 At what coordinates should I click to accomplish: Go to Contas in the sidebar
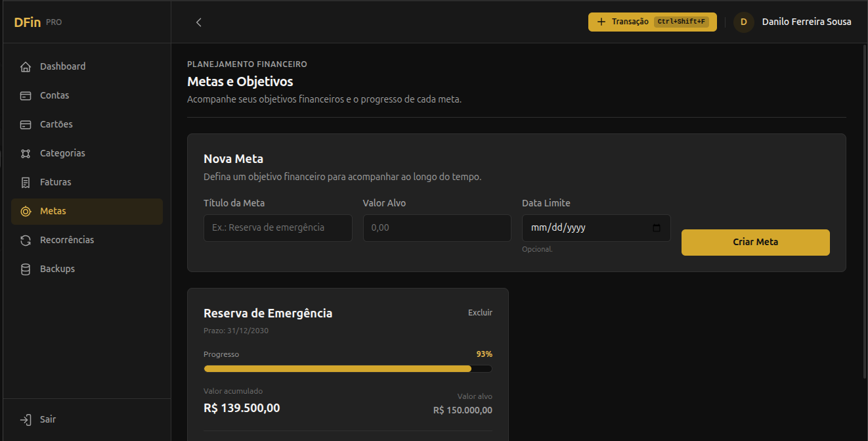click(87, 95)
